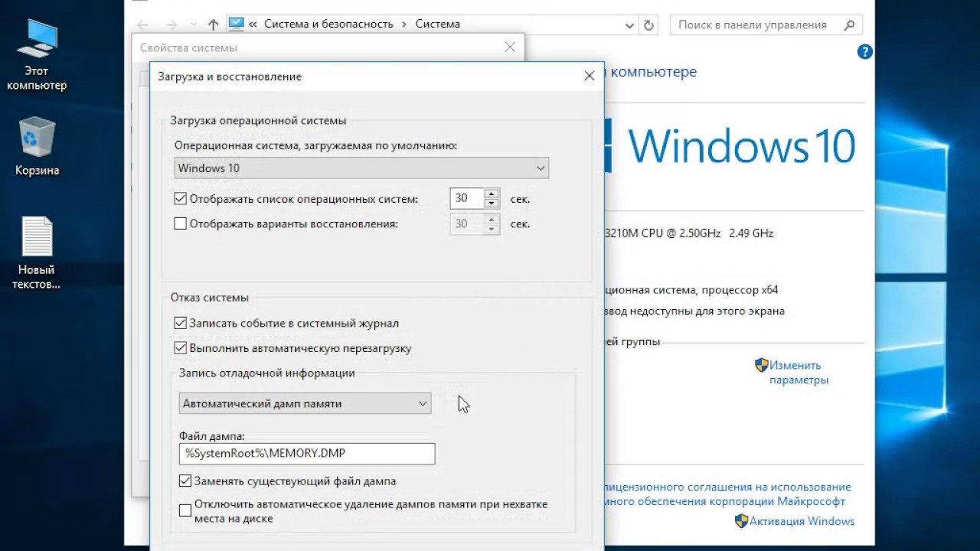The image size is (980, 551).
Task: Increase OS list display time spinner
Action: [x=492, y=194]
